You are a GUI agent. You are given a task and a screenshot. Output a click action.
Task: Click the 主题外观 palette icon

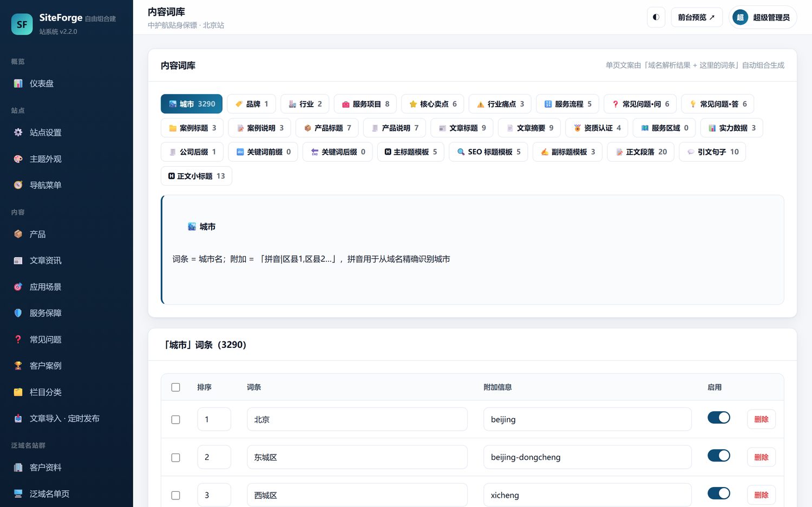click(18, 159)
